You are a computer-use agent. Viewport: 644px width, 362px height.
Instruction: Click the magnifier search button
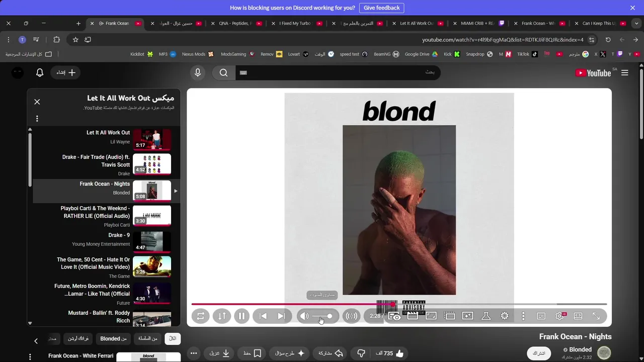pos(223,73)
